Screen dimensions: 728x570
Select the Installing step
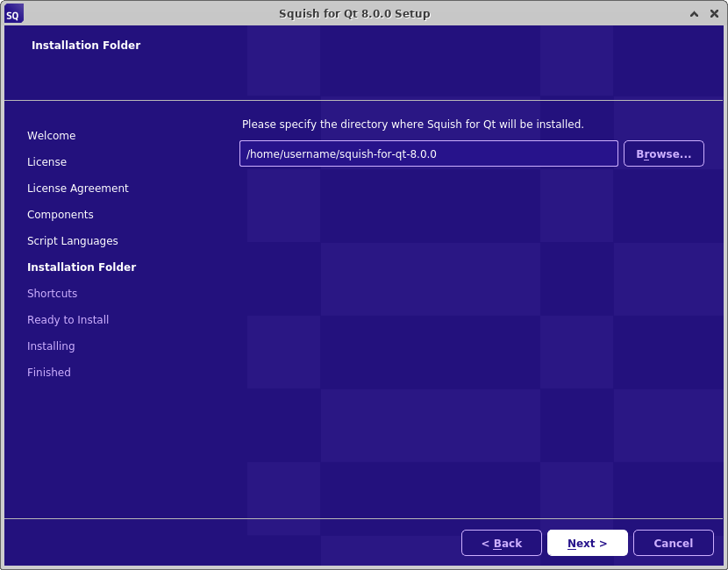pos(51,346)
